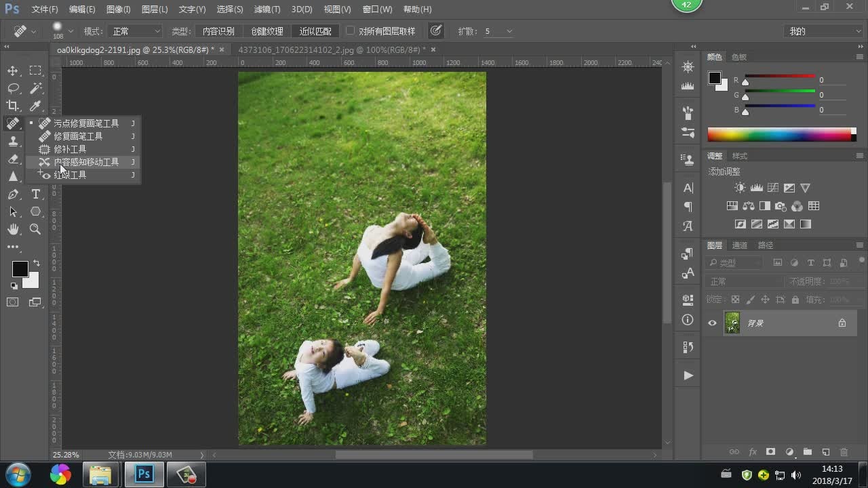Select the Magic Wand tool

click(x=35, y=88)
